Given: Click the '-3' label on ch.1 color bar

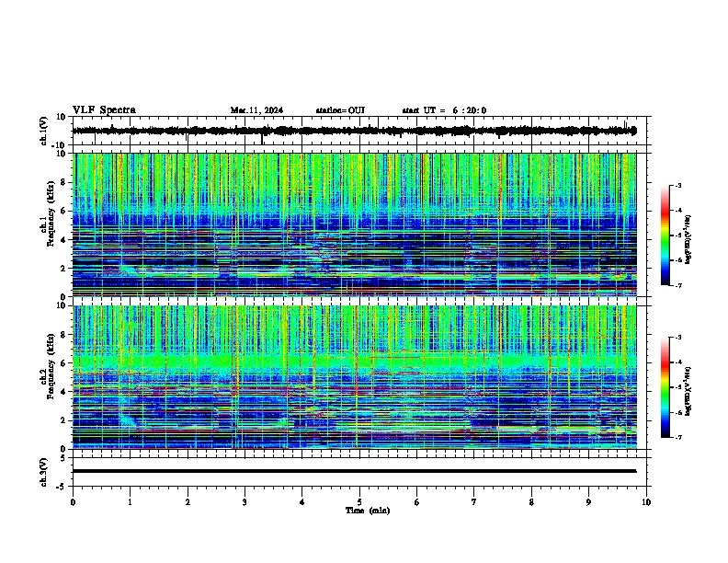Looking at the screenshot, I should (678, 185).
